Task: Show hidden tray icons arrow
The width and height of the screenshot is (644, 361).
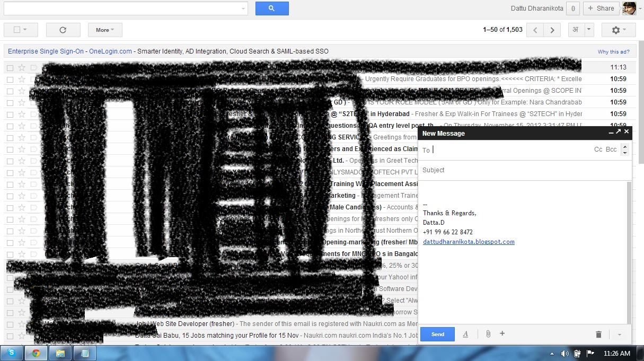Action: coord(553,354)
